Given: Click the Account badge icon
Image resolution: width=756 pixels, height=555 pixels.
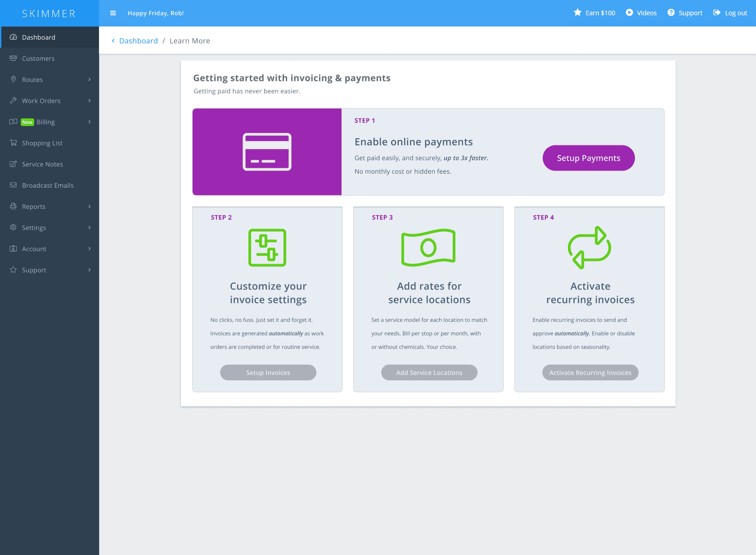Looking at the screenshot, I should pyautogui.click(x=13, y=248).
